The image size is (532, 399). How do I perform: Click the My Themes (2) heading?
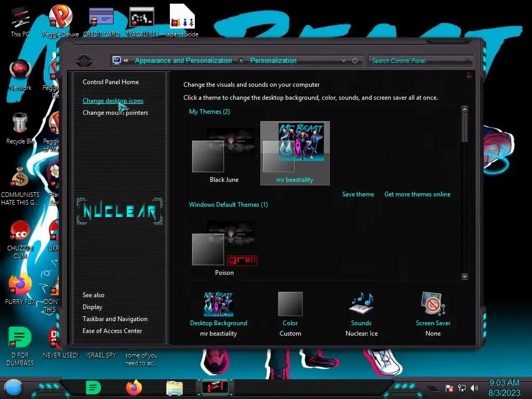(x=209, y=112)
